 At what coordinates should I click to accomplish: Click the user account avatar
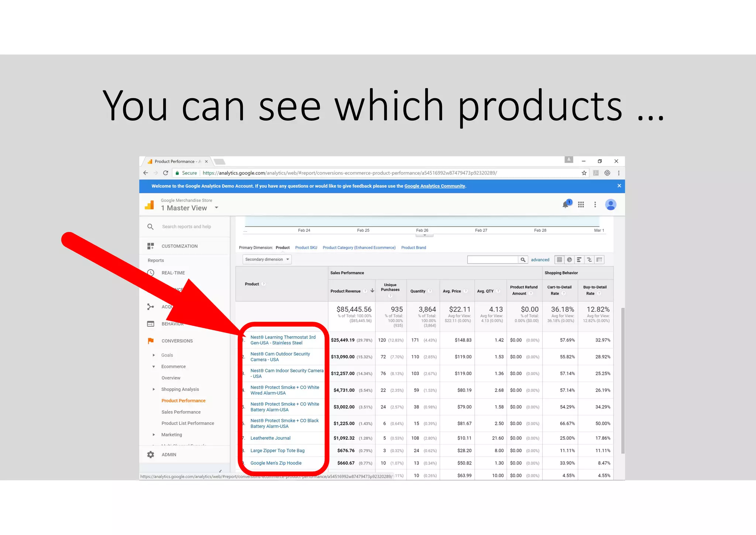[x=611, y=204]
